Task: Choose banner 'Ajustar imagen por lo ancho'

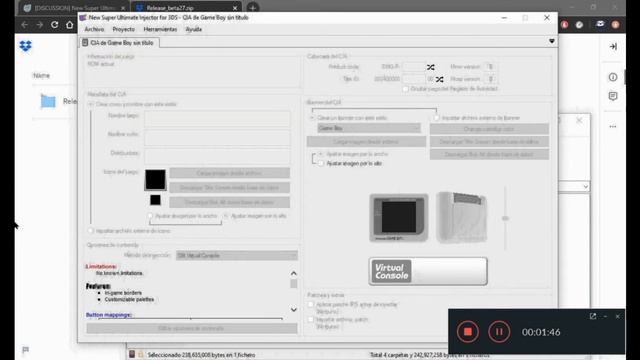Action: [321, 154]
